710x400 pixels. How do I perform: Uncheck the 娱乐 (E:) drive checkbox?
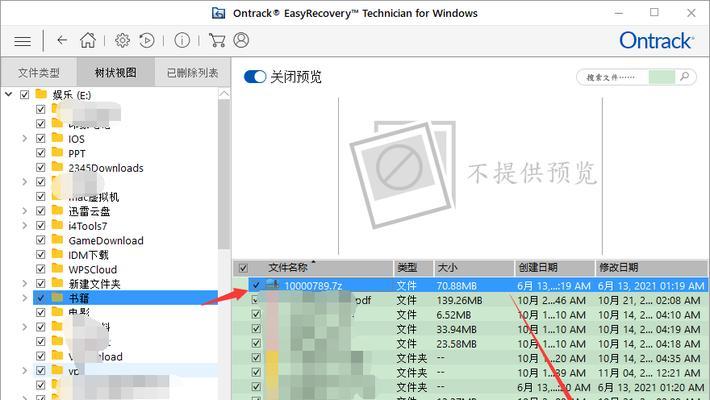coord(24,95)
